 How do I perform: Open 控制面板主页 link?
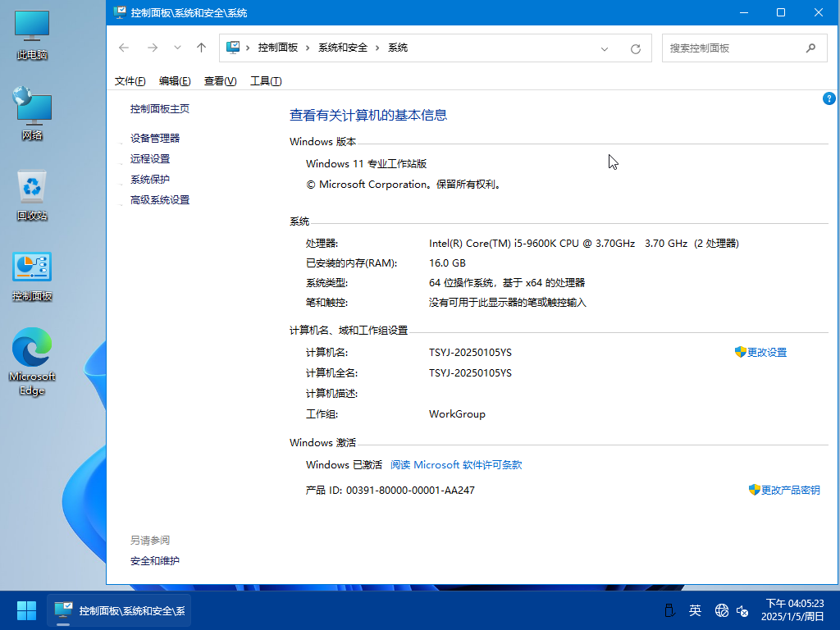point(160,109)
